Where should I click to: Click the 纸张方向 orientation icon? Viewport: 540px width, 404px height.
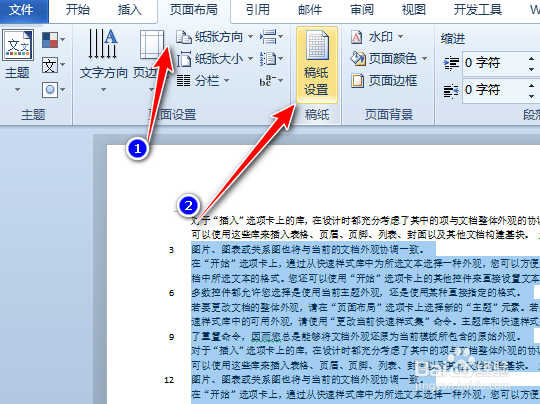point(184,37)
